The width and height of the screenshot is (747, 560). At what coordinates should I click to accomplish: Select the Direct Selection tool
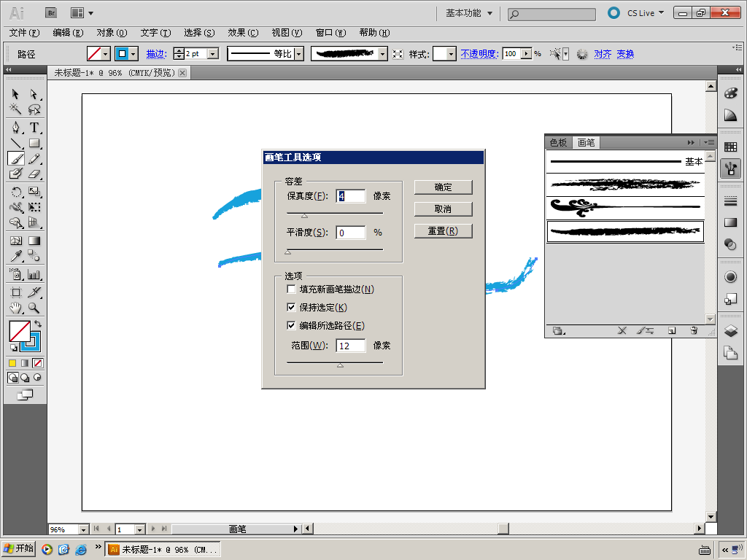(34, 94)
